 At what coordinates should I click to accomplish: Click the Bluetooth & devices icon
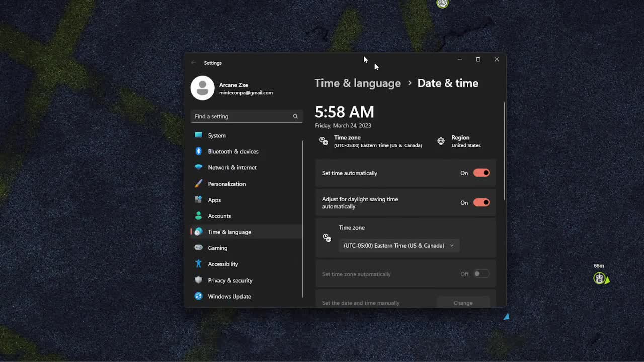click(198, 151)
